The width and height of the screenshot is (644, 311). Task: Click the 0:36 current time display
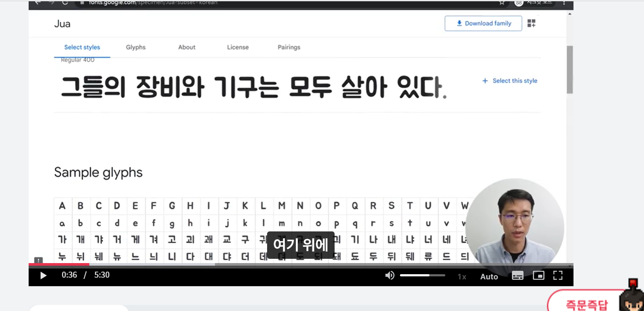tap(69, 275)
